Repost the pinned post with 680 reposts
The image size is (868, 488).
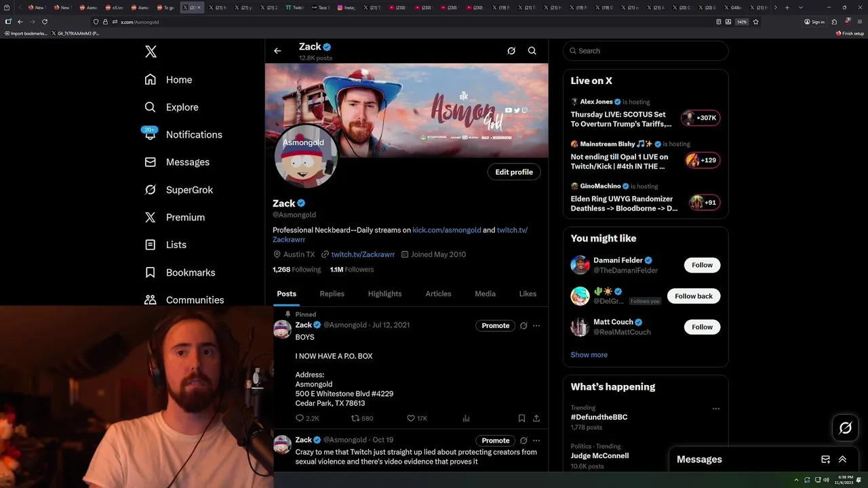362,418
